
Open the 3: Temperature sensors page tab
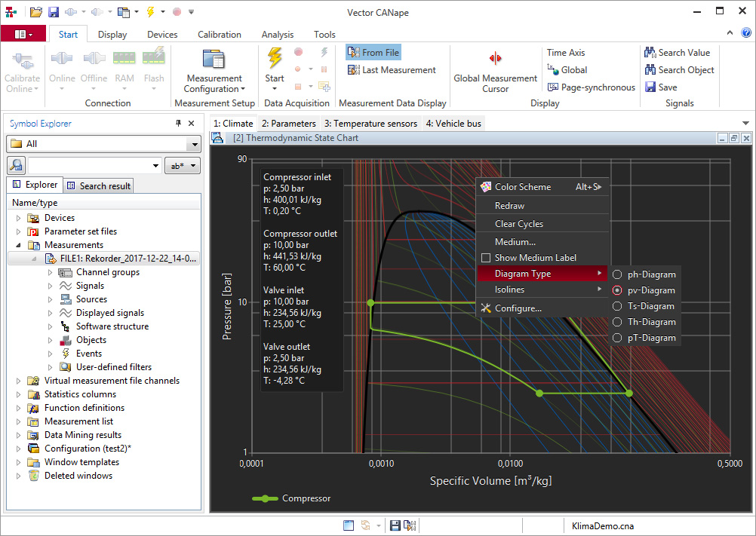(370, 124)
